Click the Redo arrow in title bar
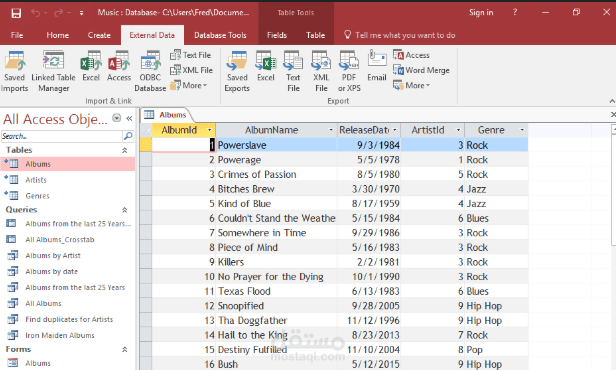Screen dimensions: 616x370 pyautogui.click(x=58, y=13)
